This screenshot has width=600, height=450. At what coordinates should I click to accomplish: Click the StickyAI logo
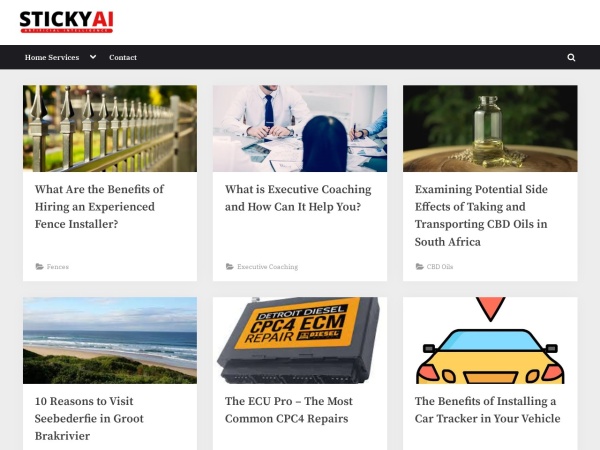click(66, 22)
